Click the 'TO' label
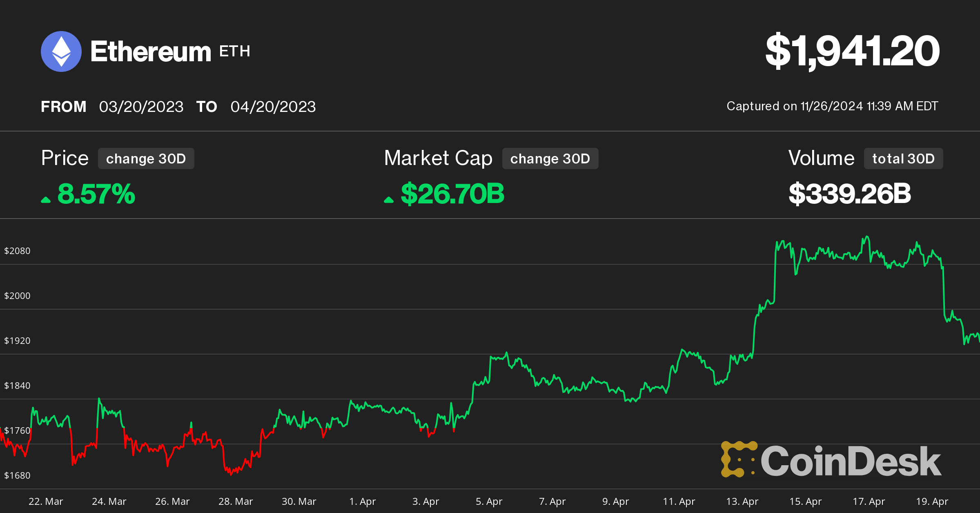Image resolution: width=980 pixels, height=513 pixels. point(207,107)
